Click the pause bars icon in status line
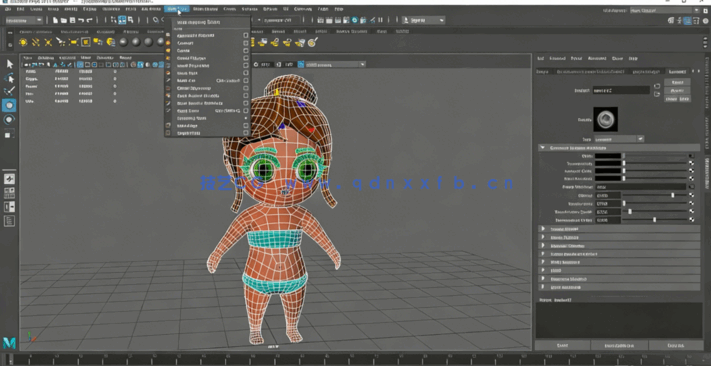Viewport: 711px width, 366px height. tap(380, 20)
